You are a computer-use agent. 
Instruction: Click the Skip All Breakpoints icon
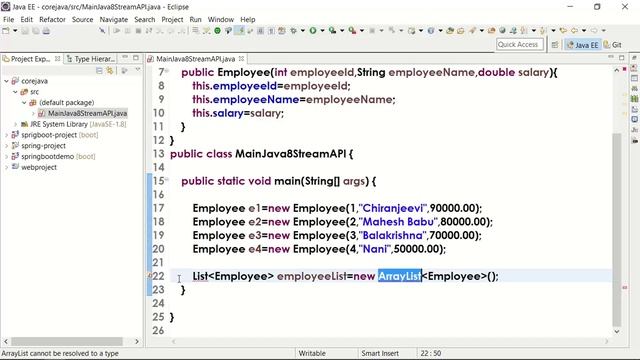click(102, 31)
